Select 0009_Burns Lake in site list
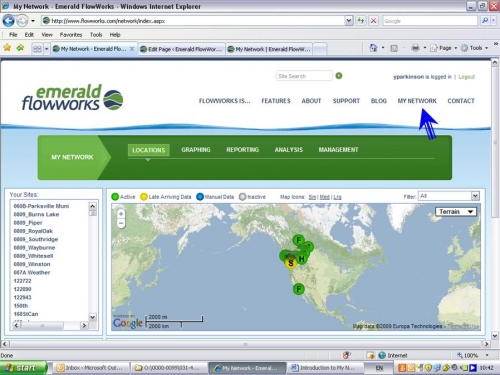Screen dimensions: 500x375 coord(36,214)
